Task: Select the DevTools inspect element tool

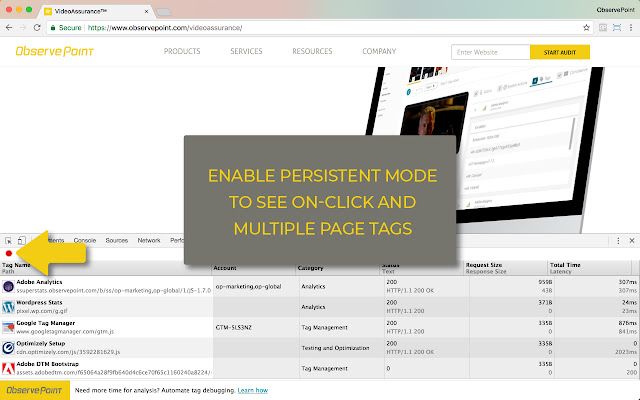Action: coord(9,240)
